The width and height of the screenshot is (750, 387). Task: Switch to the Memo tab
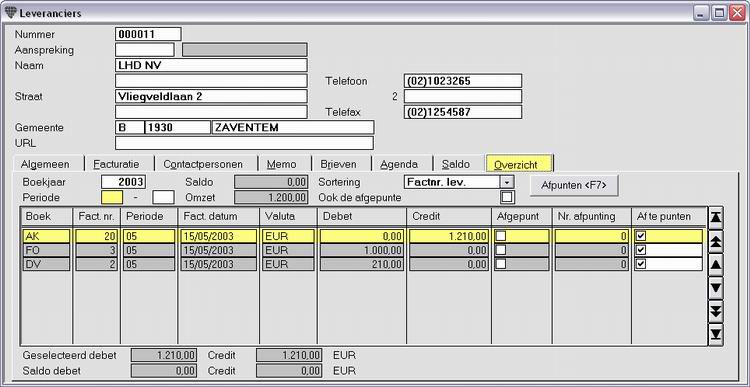coord(281,164)
